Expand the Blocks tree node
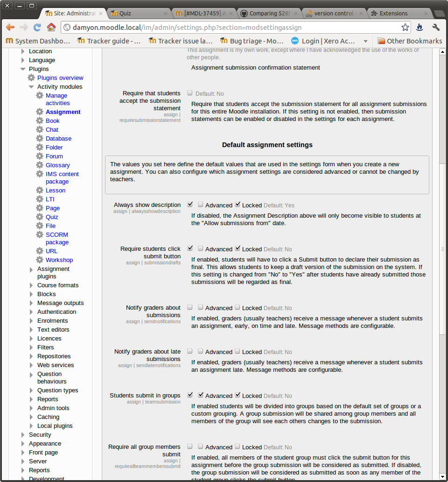 (x=31, y=294)
